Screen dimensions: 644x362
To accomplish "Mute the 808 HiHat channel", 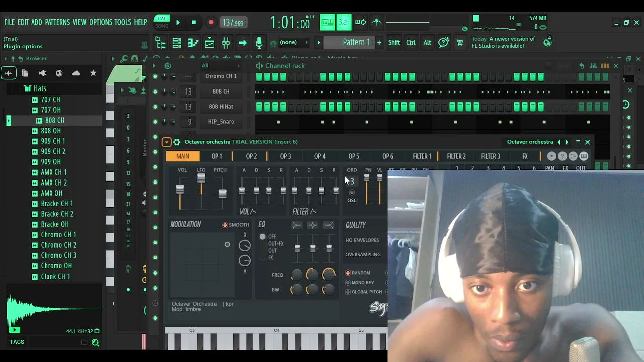I will click(x=155, y=107).
